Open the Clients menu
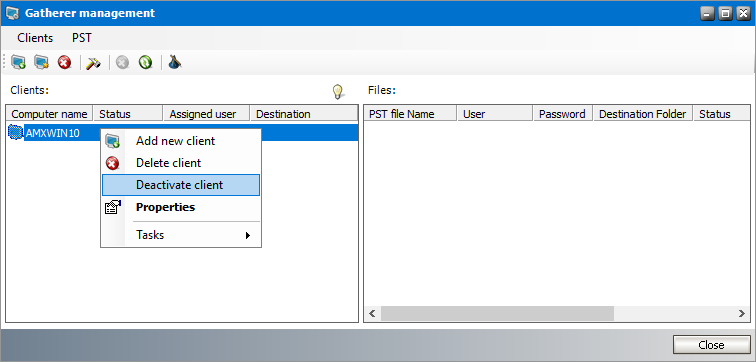 (x=35, y=38)
